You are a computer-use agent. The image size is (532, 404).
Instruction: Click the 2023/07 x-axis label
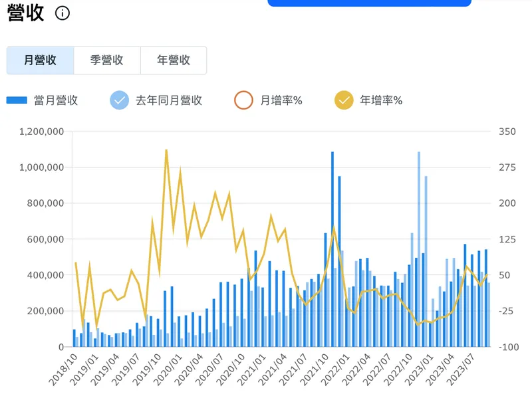tap(461, 369)
